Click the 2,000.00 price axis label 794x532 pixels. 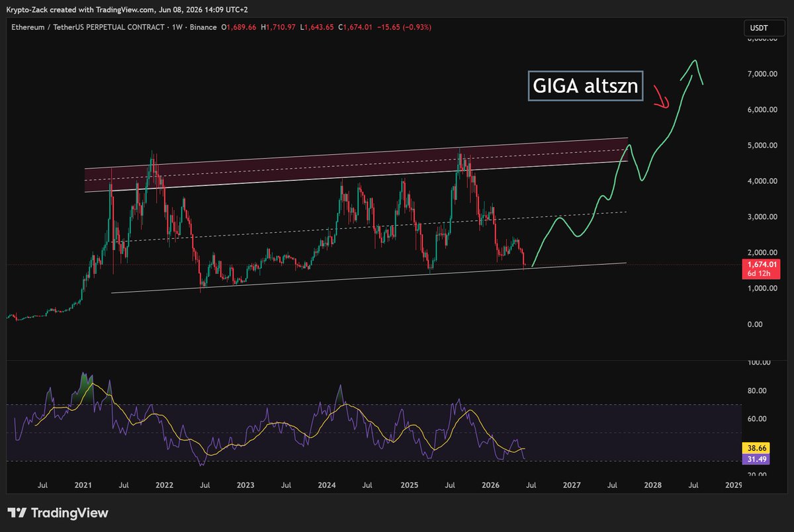click(762, 252)
